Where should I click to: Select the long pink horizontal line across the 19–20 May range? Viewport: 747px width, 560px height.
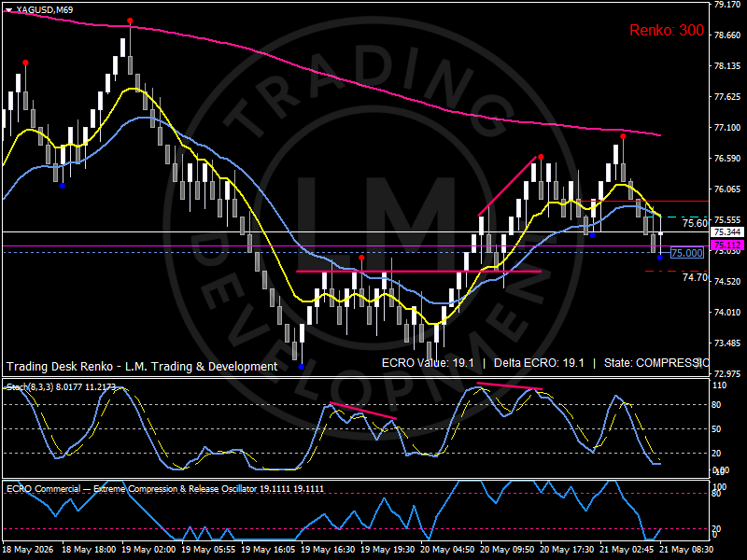click(x=418, y=272)
